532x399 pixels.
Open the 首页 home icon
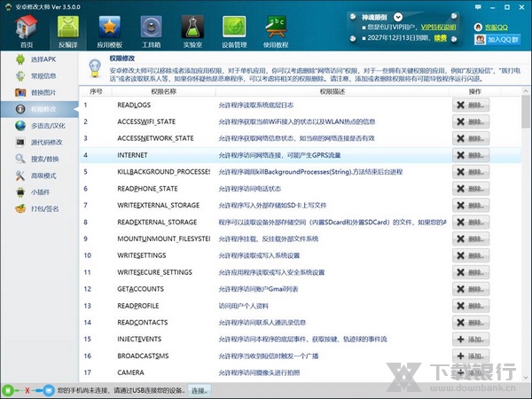pyautogui.click(x=27, y=32)
